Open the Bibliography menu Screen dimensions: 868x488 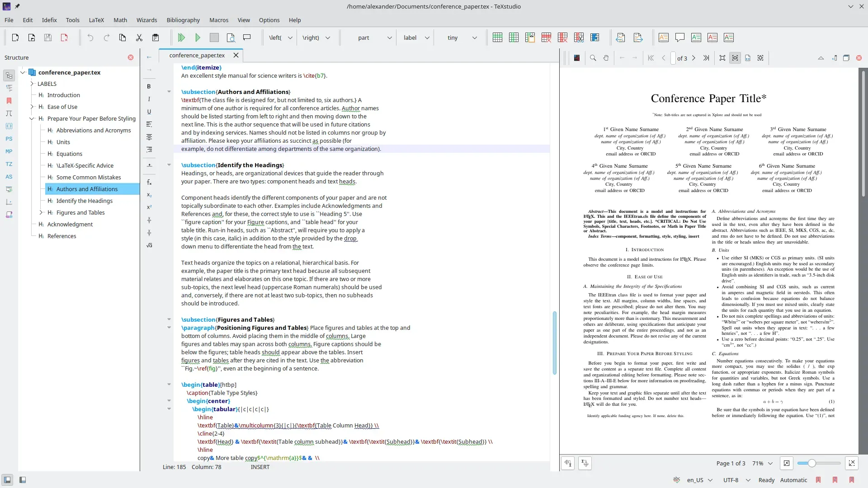(x=183, y=20)
